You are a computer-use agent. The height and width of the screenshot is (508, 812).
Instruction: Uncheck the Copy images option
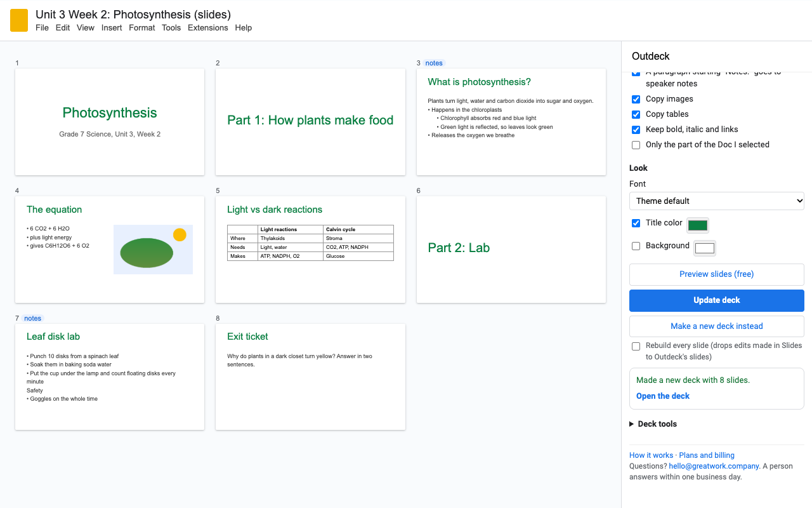[636, 99]
